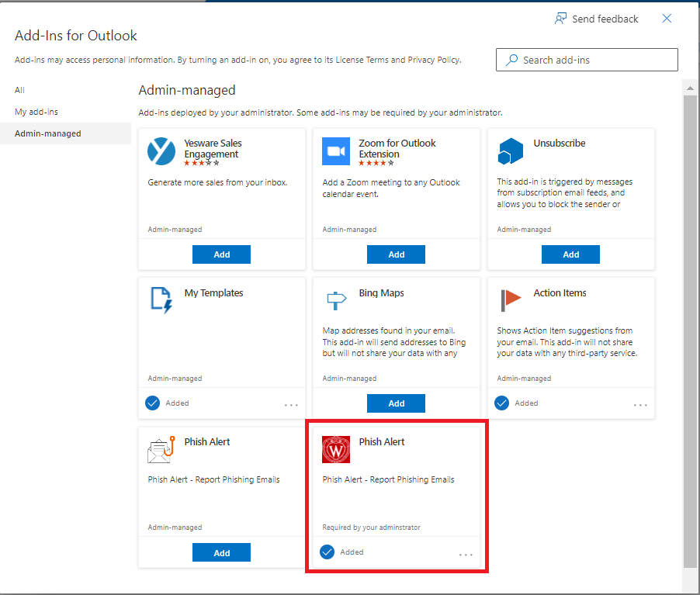Open the My add-ins category
Viewport: 700px width, 595px height.
[x=36, y=112]
